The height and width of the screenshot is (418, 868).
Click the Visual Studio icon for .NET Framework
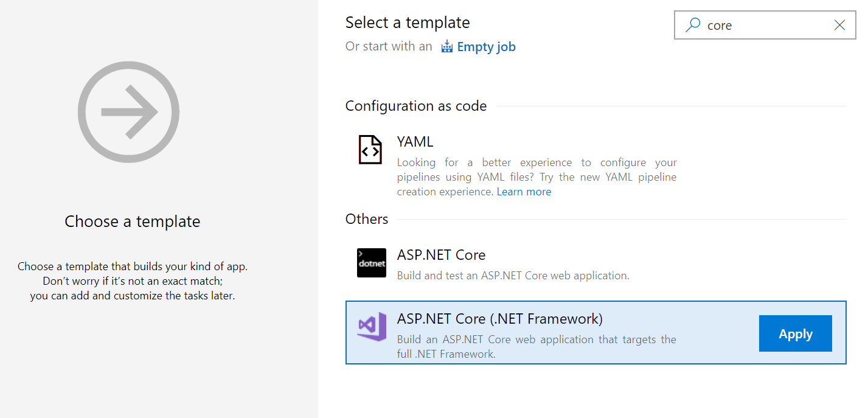[372, 327]
